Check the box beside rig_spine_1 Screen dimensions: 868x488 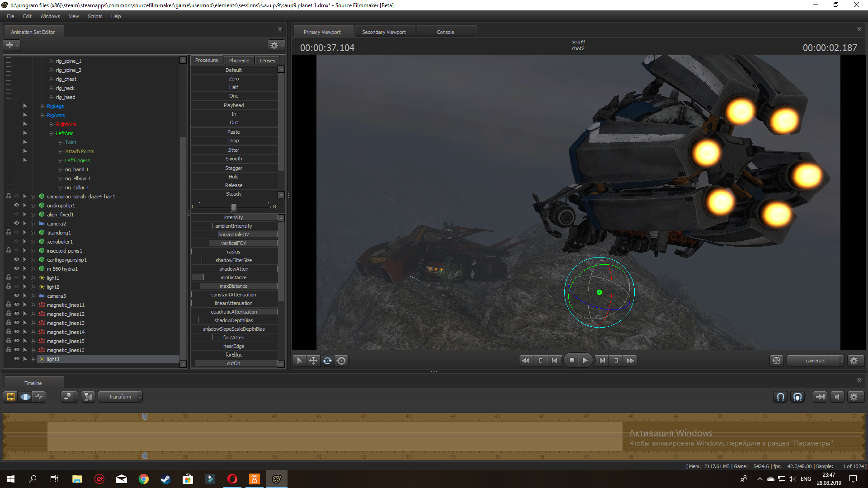(x=8, y=60)
